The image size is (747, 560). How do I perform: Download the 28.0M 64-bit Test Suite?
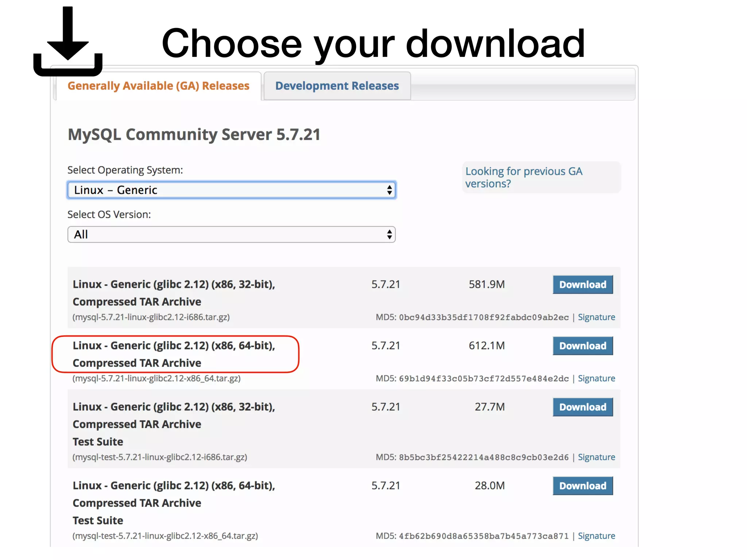pos(582,486)
